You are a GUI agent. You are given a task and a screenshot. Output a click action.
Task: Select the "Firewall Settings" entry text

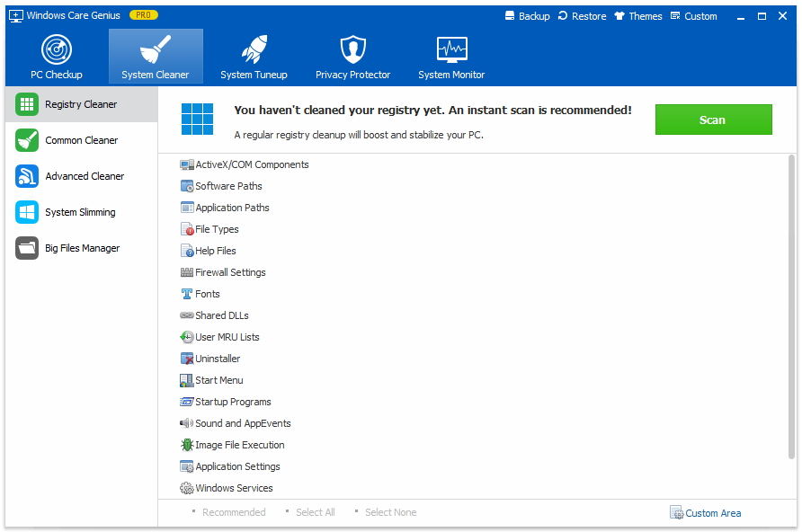[x=231, y=272]
